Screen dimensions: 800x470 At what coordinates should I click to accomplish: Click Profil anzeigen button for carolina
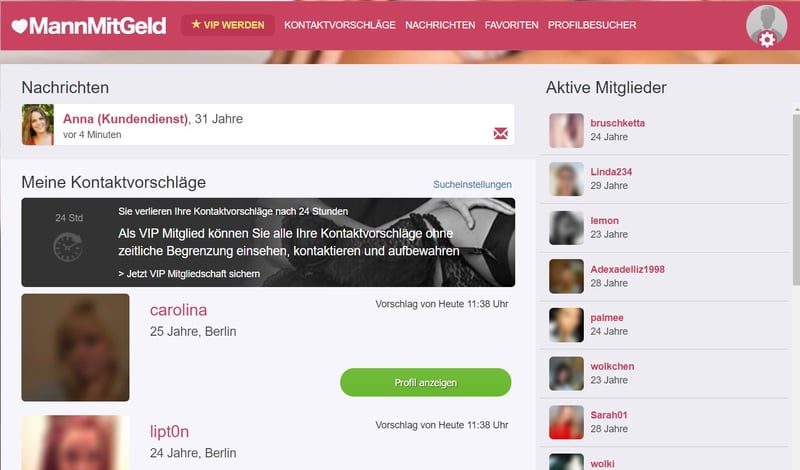click(426, 382)
